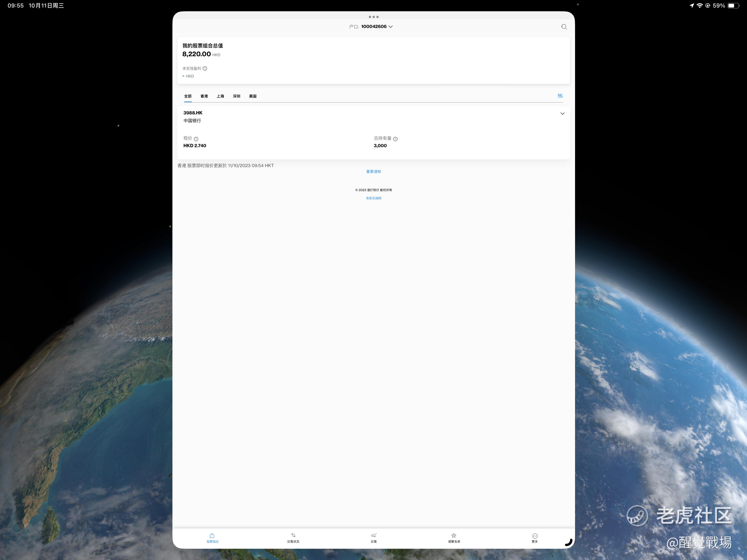The image size is (747, 560).
Task: Tap the 现价 help question icon
Action: 196,139
